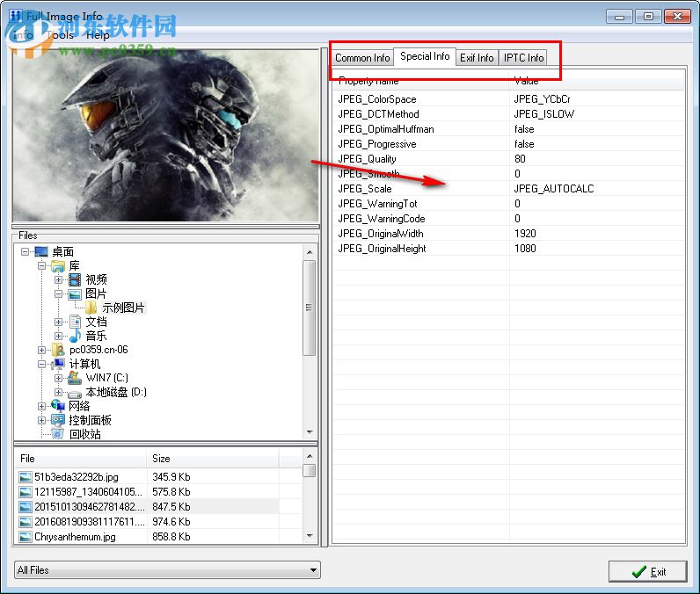The width and height of the screenshot is (700, 594).
Task: Click the pc0359.cn-06 user folder icon
Action: [58, 350]
